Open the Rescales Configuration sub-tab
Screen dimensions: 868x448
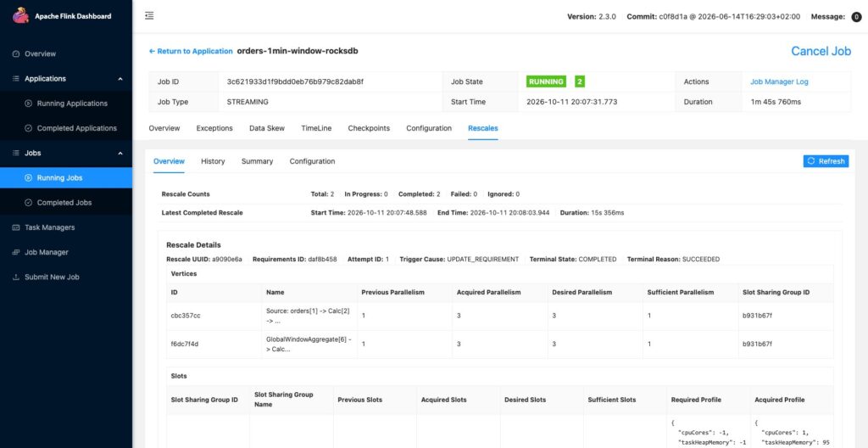[x=312, y=161]
